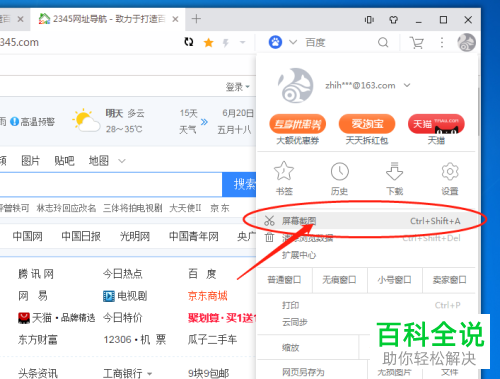Select the 图片 search category tab

click(x=30, y=161)
